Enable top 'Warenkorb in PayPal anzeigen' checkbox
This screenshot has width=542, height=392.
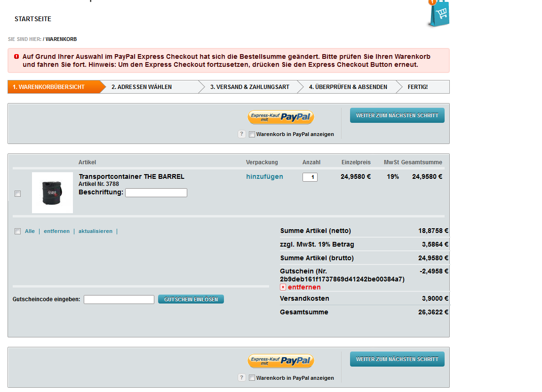(x=252, y=135)
